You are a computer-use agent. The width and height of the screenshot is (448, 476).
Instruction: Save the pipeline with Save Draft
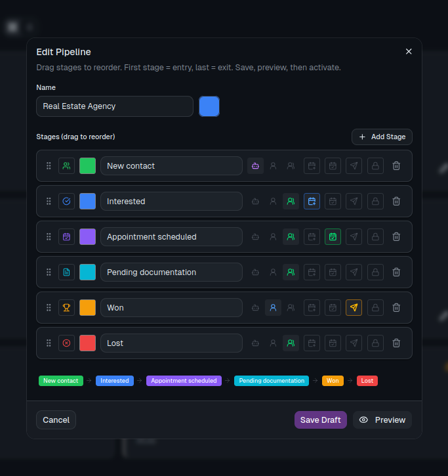point(321,420)
